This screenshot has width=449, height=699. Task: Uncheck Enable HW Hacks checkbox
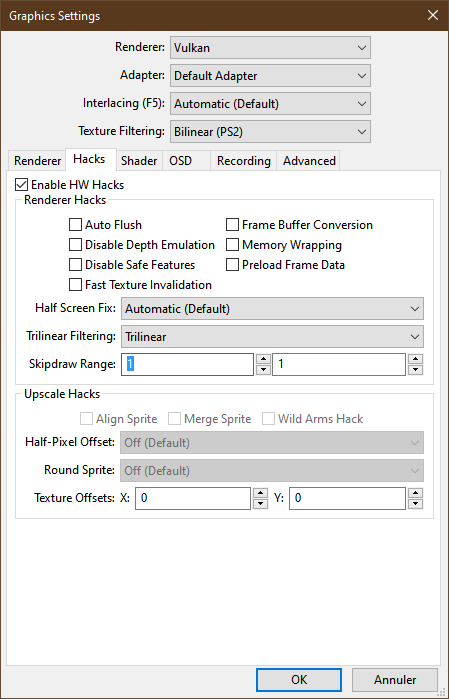click(x=21, y=185)
